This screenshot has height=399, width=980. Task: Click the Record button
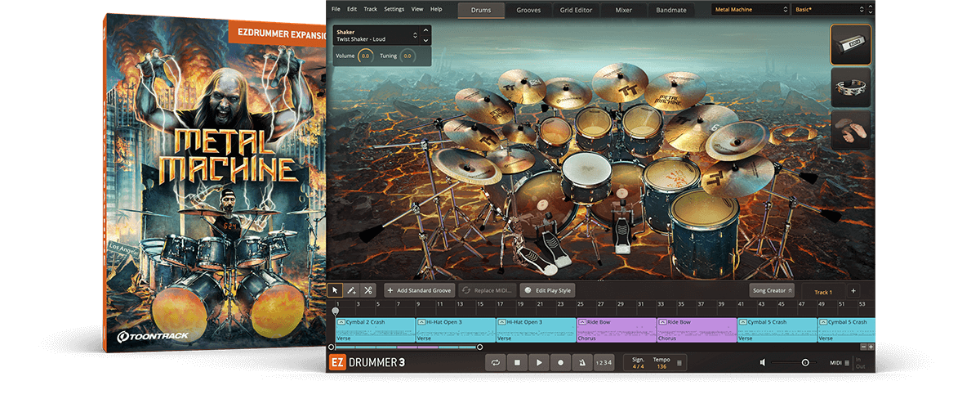click(x=560, y=362)
